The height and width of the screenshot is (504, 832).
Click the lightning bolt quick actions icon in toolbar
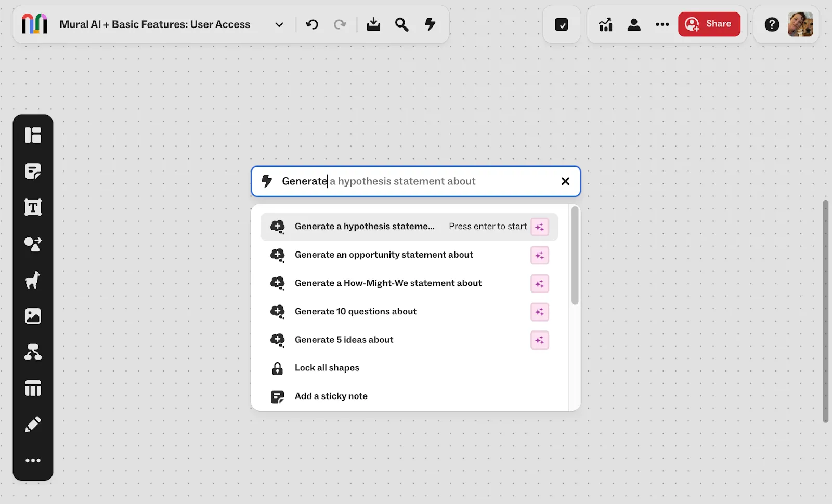point(430,24)
